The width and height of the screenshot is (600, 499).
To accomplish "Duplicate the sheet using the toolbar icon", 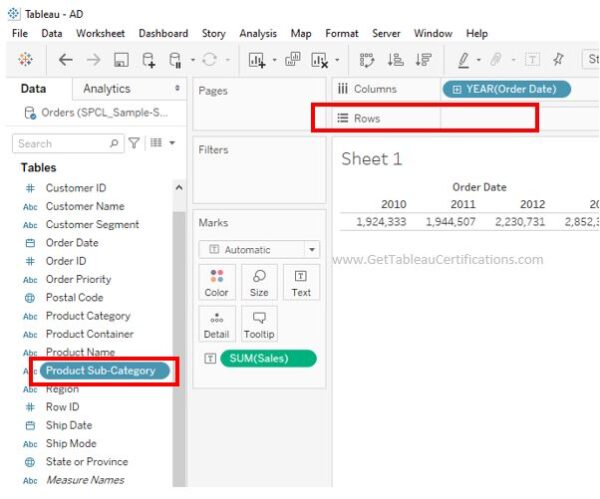I will pyautogui.click(x=293, y=59).
